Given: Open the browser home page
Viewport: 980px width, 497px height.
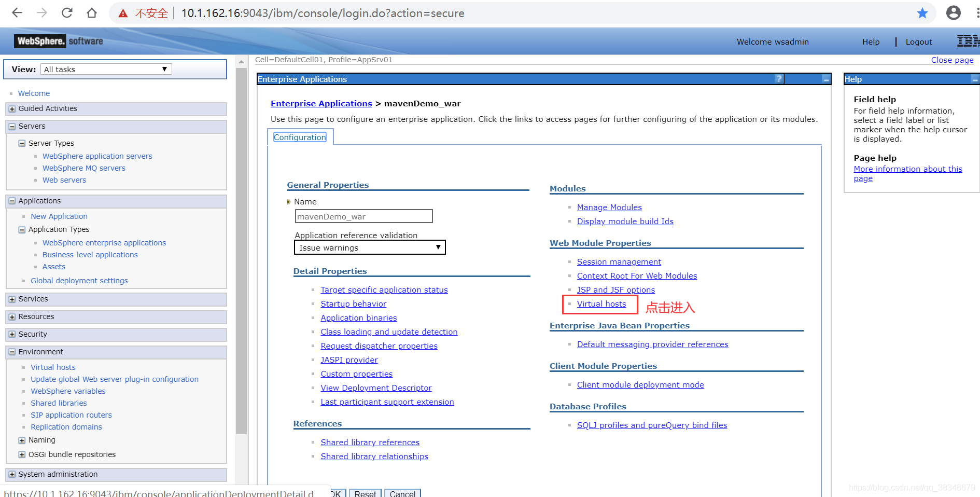Looking at the screenshot, I should pos(92,13).
